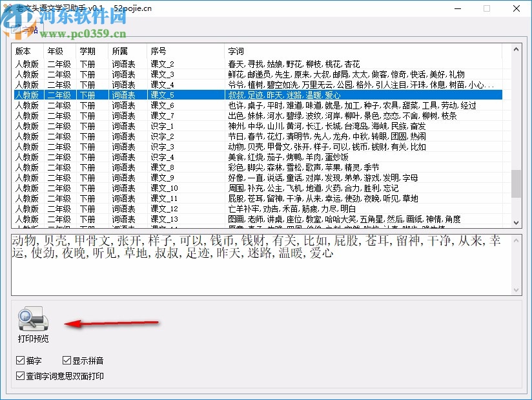Close the 语文学习助手 window

pyautogui.click(x=517, y=8)
